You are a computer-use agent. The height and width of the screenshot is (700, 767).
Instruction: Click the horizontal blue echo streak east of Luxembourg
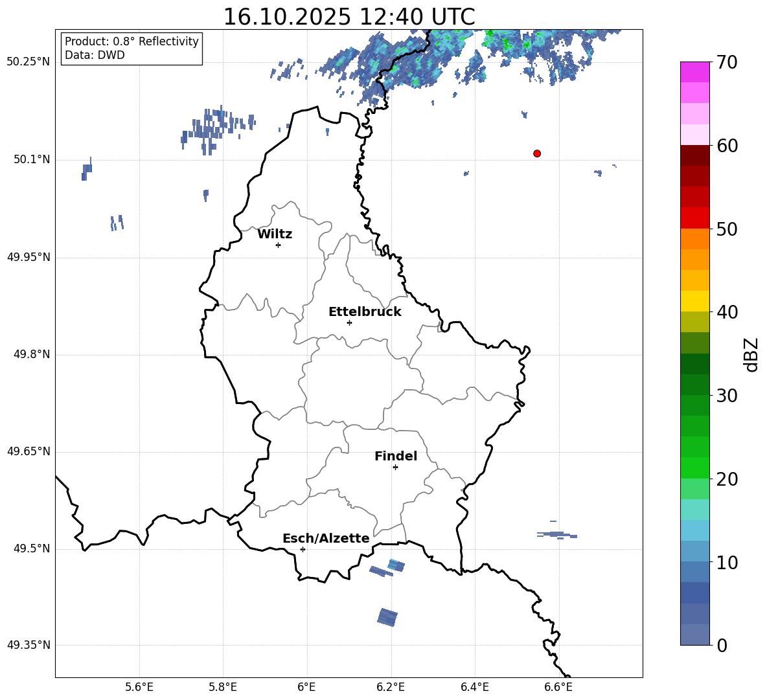click(x=557, y=535)
